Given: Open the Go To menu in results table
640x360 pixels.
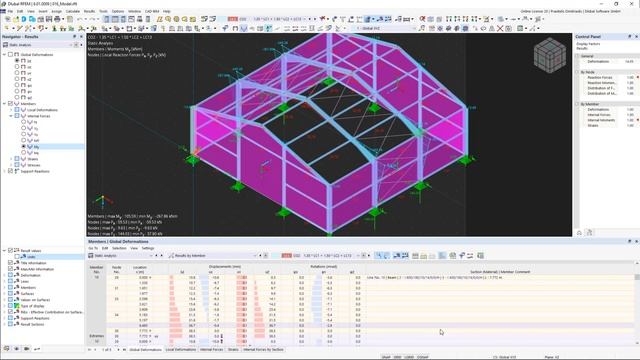Looking at the screenshot, I should pos(93,248).
